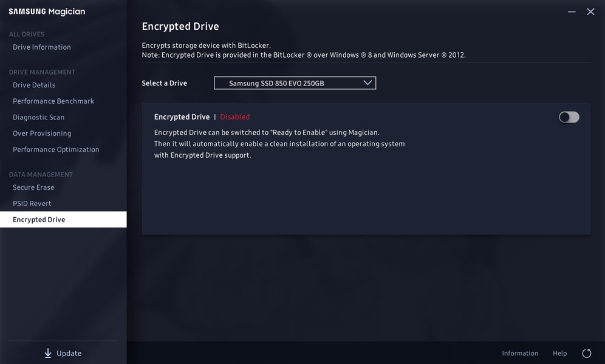
Task: Click the red Disabled status text
Action: [x=235, y=117]
